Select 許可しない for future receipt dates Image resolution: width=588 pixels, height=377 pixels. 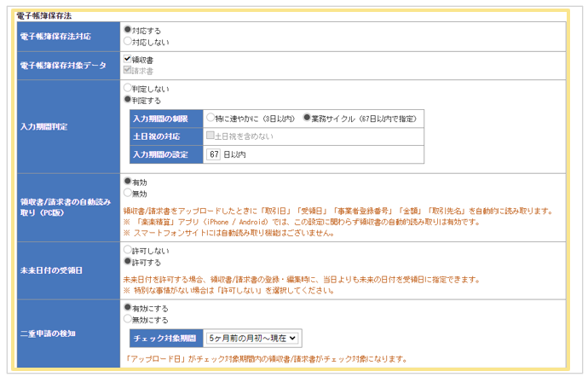pos(128,251)
